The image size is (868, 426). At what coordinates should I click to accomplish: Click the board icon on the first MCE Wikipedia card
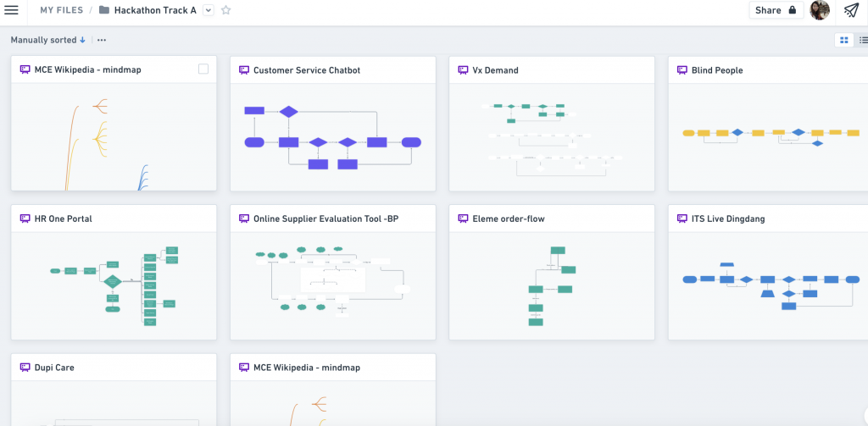(25, 69)
